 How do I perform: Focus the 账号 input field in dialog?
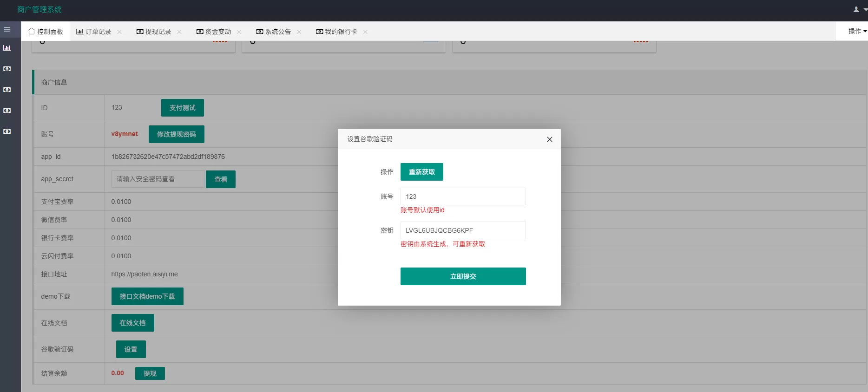tap(463, 196)
